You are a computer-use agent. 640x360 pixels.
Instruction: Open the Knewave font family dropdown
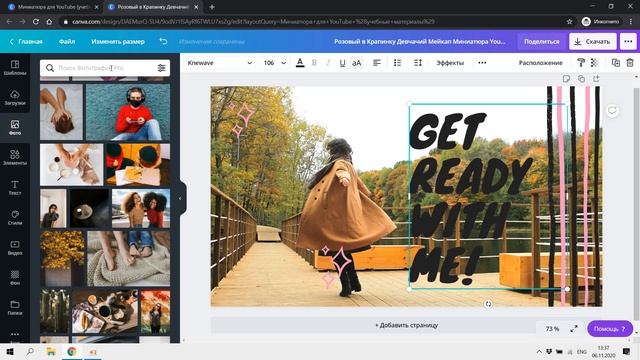coord(220,63)
